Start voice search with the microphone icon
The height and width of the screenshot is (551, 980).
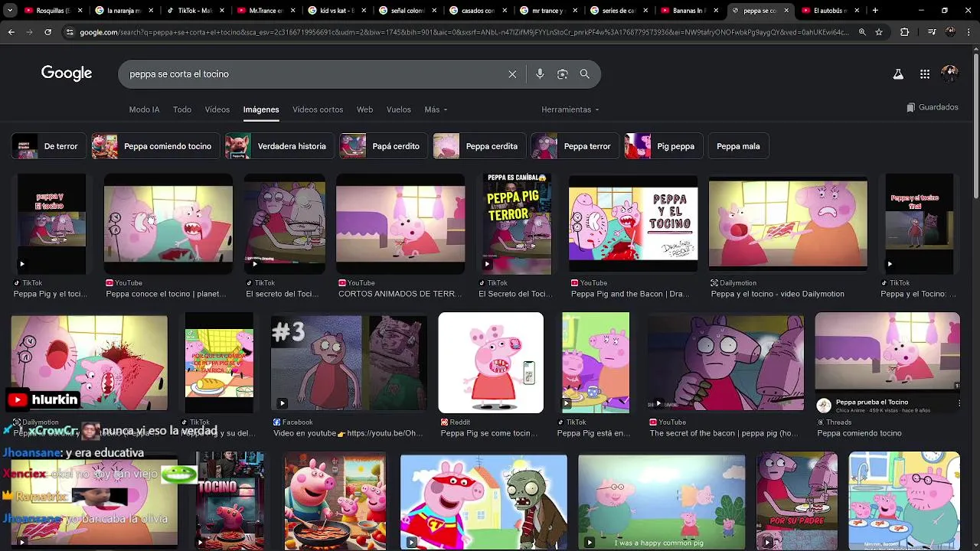pos(540,74)
